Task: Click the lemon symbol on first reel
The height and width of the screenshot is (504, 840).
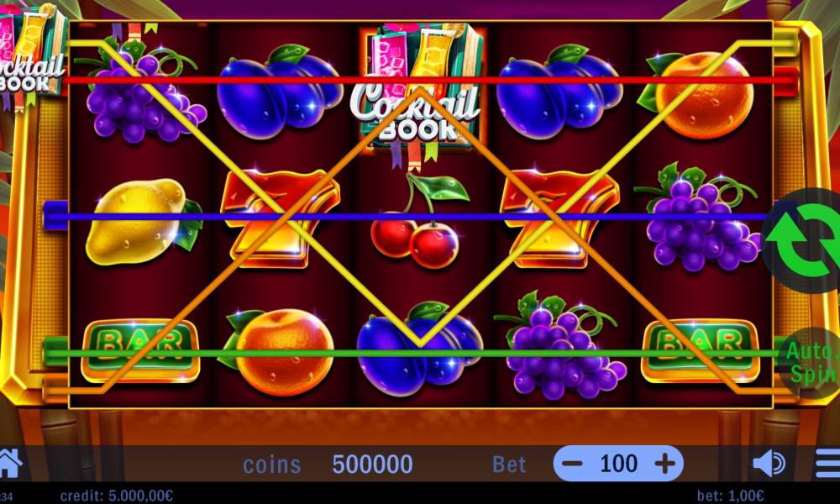Action: pos(144,221)
